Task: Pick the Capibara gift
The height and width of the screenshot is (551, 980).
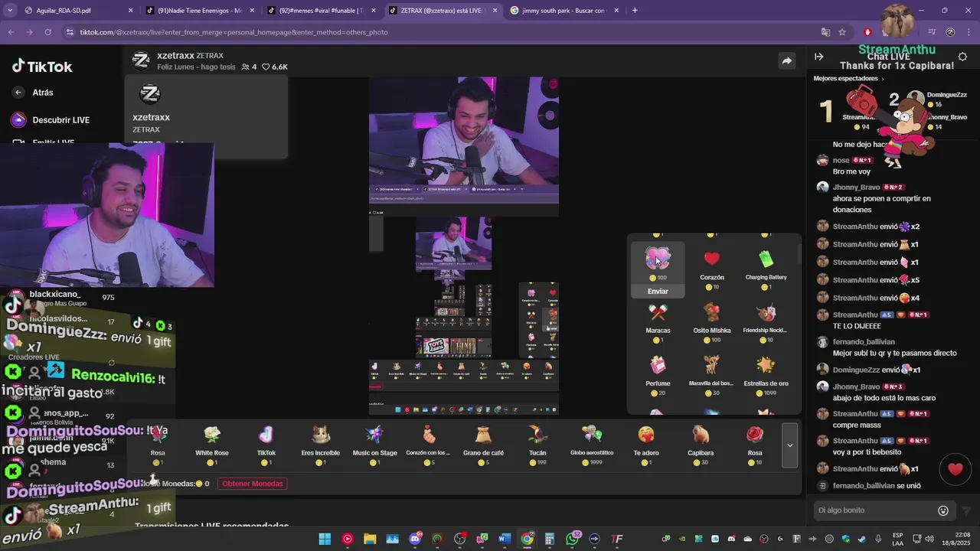Action: pyautogui.click(x=701, y=445)
